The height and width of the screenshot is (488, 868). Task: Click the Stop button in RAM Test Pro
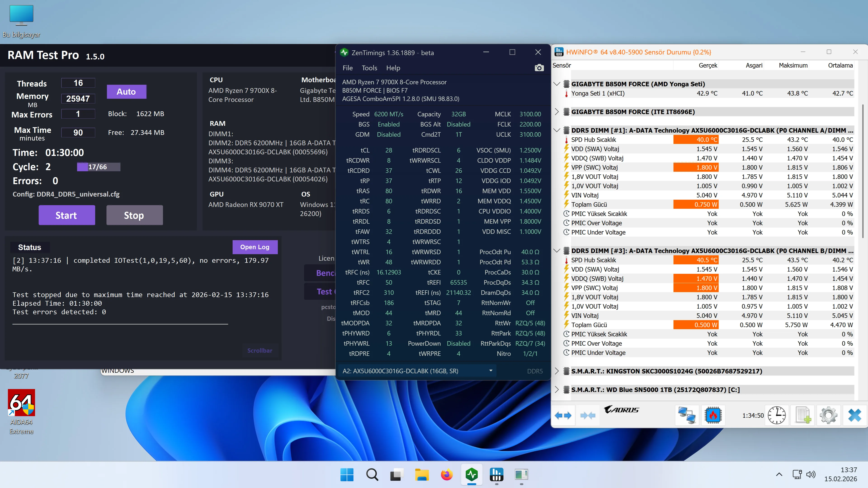(134, 215)
